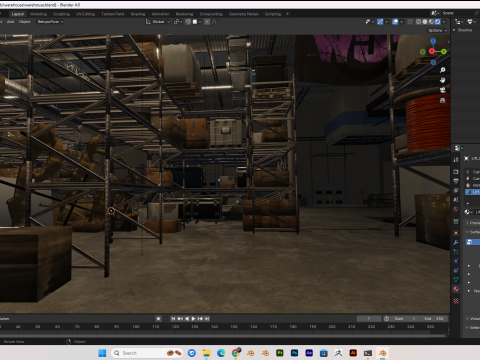The height and width of the screenshot is (360, 480).
Task: Click the green Y axis on the gizmo
Action: 444,51
